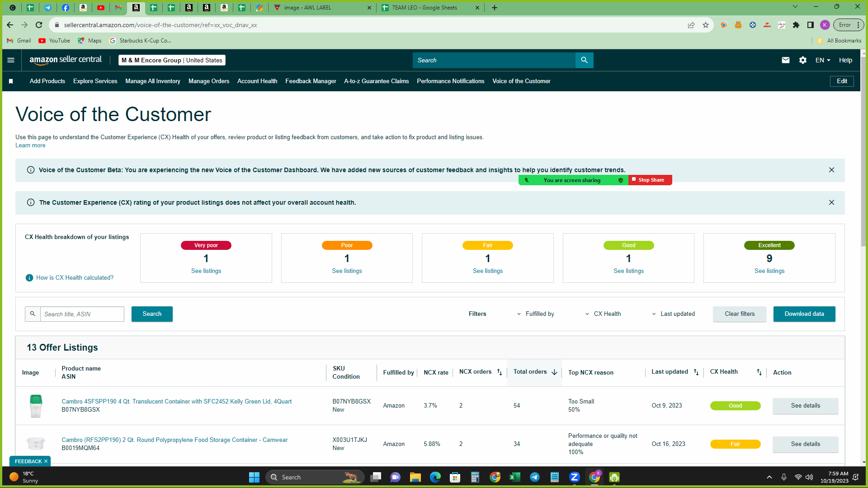Close the FEEDBACK tab widget
868x488 pixels.
pyautogui.click(x=46, y=461)
